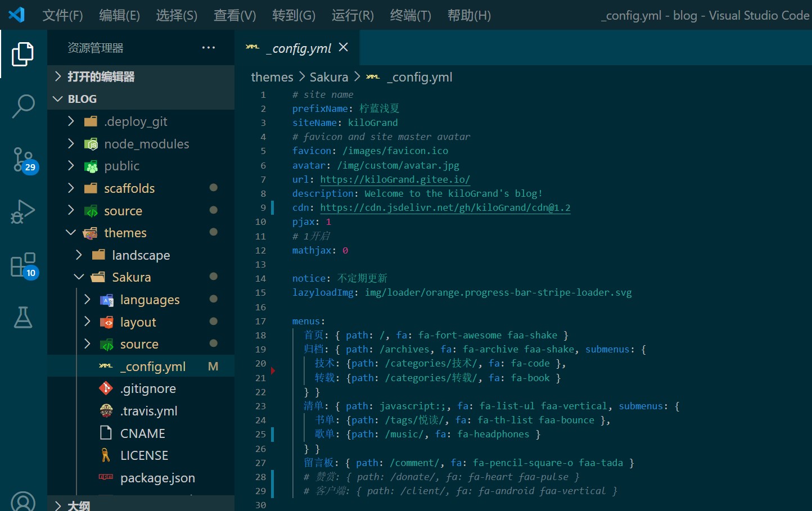The height and width of the screenshot is (511, 812).
Task: Open the 查看(V) menu
Action: (234, 15)
